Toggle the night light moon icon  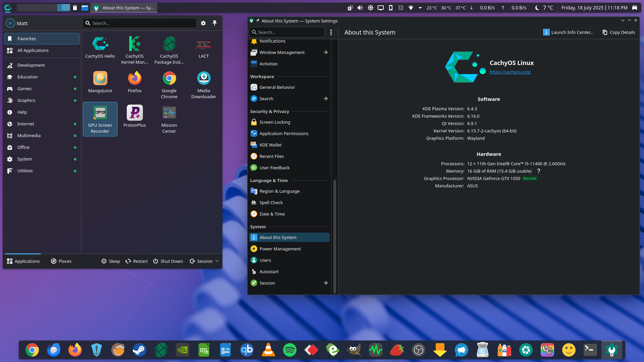537,8
